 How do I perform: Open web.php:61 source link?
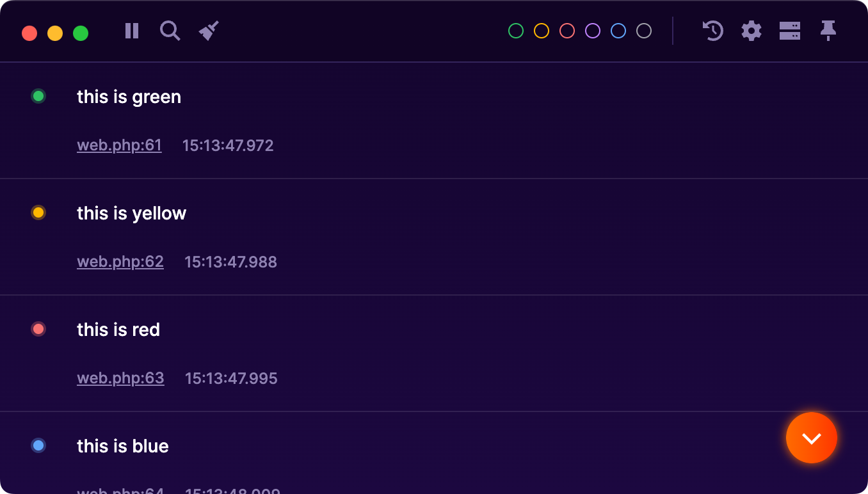tap(119, 145)
